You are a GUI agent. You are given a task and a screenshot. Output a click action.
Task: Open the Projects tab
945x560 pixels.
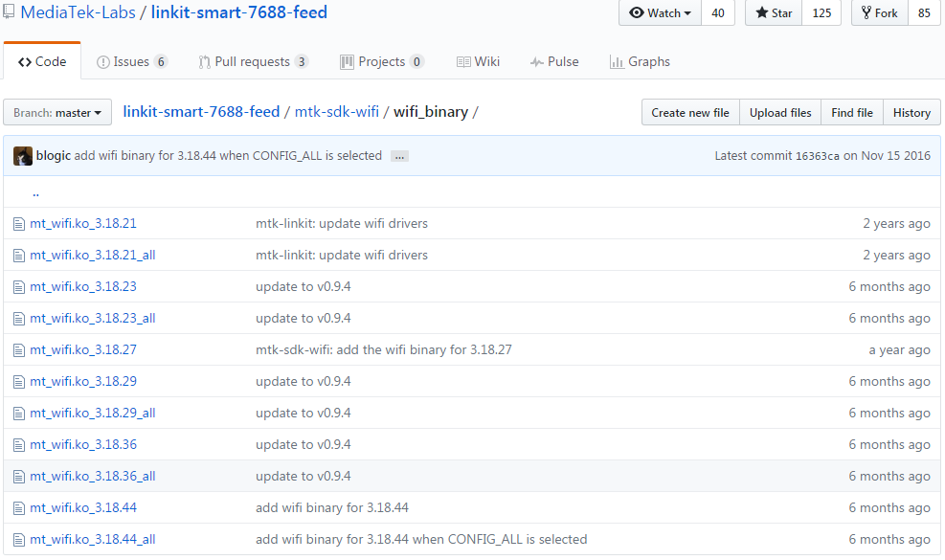(x=382, y=61)
